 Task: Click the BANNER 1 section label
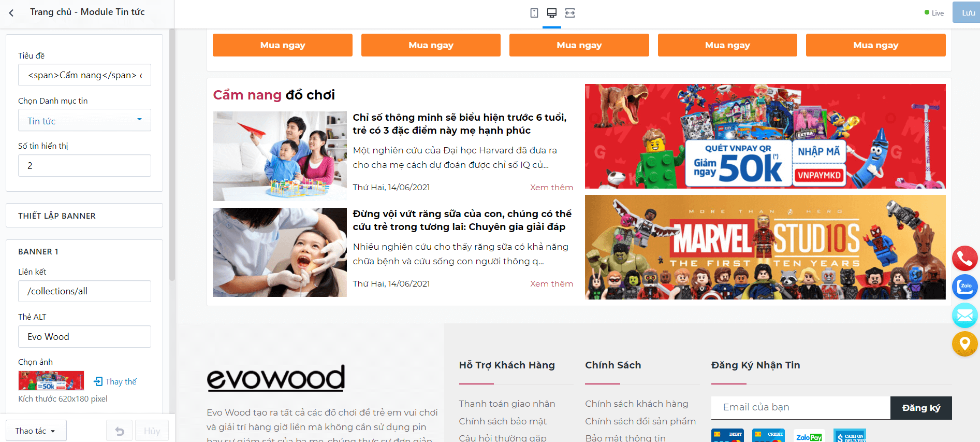click(x=38, y=251)
